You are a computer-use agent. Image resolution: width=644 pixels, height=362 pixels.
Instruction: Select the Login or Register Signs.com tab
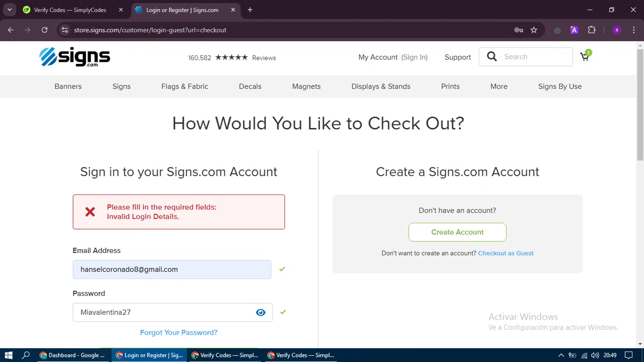[182, 10]
